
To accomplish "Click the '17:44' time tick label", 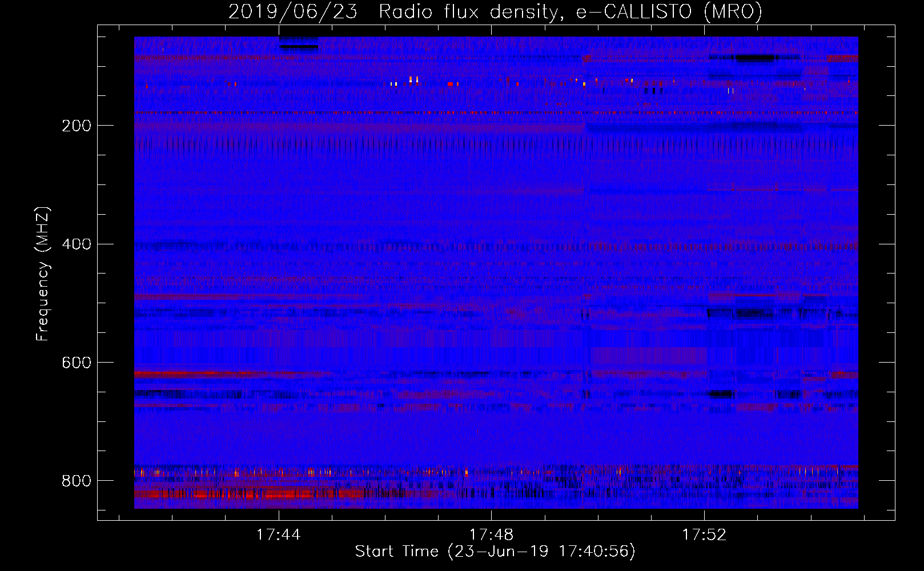I will 278,534.
